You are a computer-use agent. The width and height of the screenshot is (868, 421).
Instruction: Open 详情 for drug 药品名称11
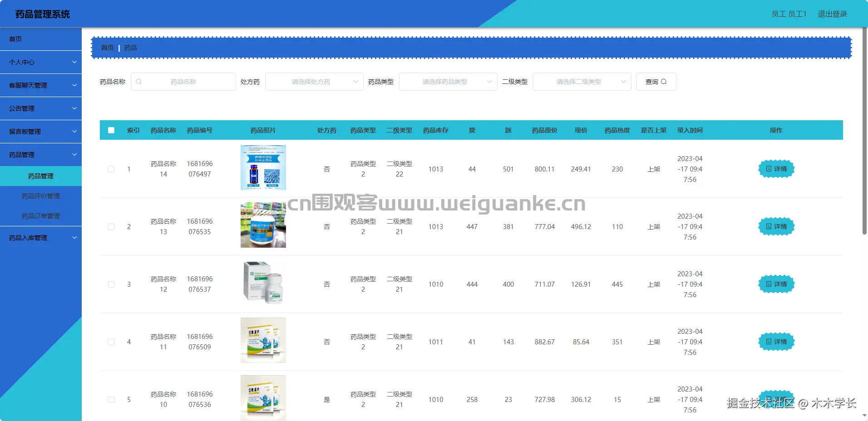pyautogui.click(x=776, y=342)
